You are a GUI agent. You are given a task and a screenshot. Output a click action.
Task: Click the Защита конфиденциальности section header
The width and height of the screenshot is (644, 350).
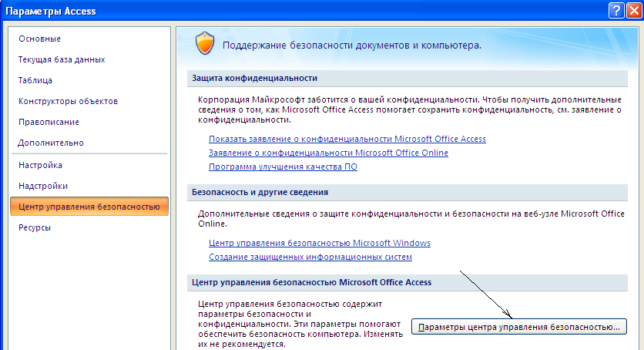pyautogui.click(x=407, y=78)
